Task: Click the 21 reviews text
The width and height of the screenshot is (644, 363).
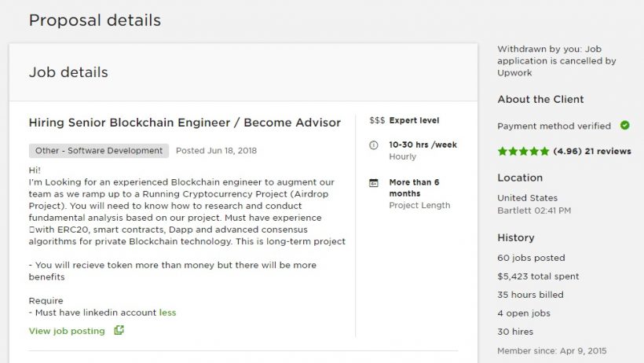Action: pyautogui.click(x=608, y=151)
